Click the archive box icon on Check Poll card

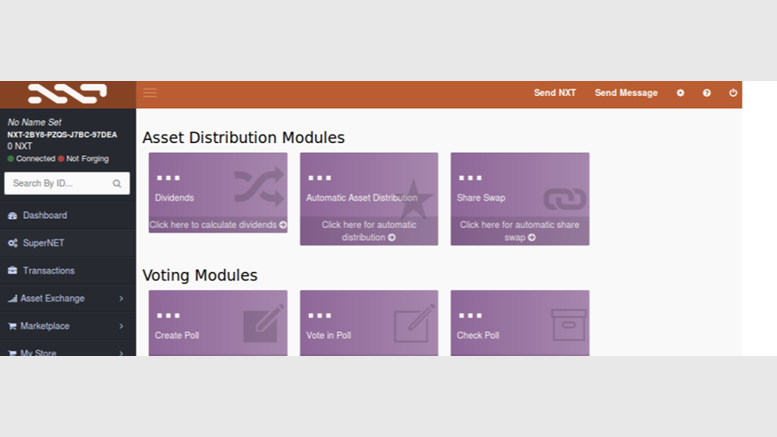(569, 325)
